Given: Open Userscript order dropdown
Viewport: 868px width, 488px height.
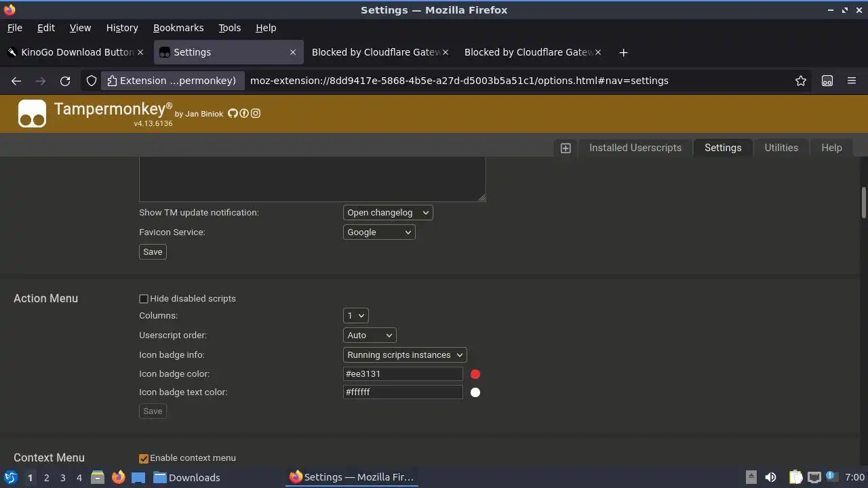Looking at the screenshot, I should coord(370,335).
